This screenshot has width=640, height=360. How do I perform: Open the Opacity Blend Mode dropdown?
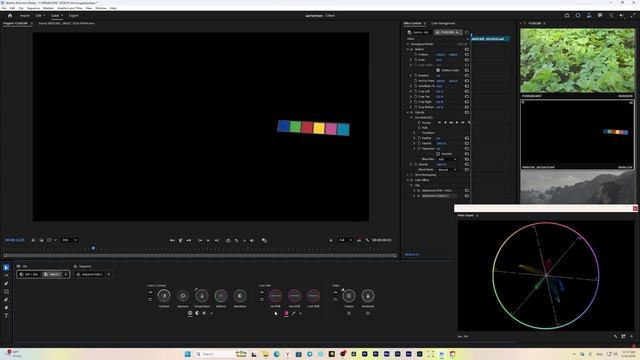click(x=447, y=169)
